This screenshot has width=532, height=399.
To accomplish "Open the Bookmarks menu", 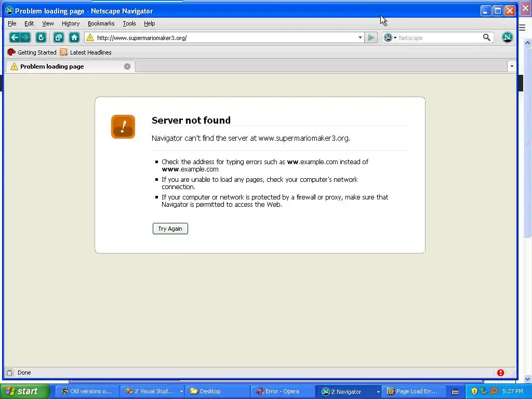I will coord(101,23).
